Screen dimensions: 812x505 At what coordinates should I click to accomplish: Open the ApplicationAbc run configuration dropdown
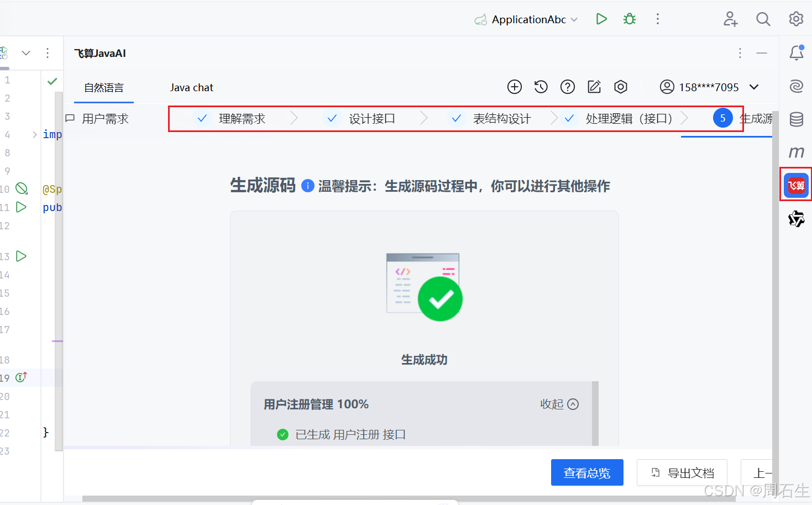pyautogui.click(x=526, y=19)
